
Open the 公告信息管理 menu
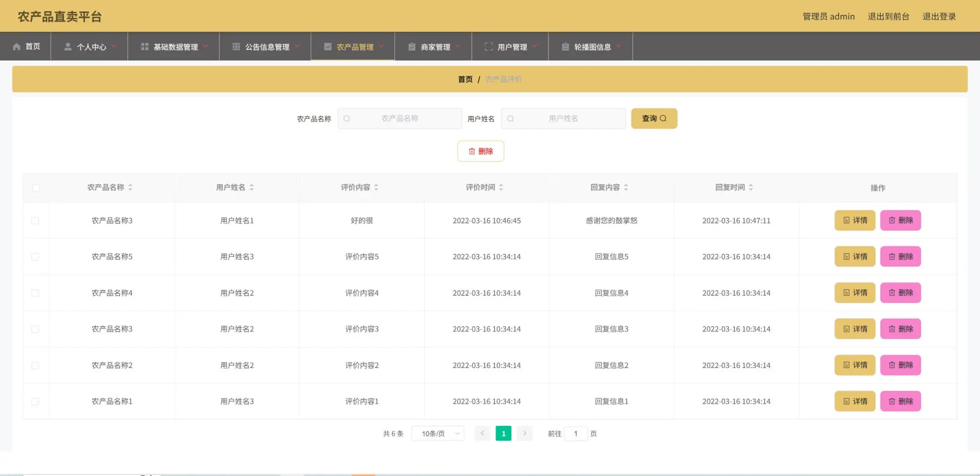(266, 47)
